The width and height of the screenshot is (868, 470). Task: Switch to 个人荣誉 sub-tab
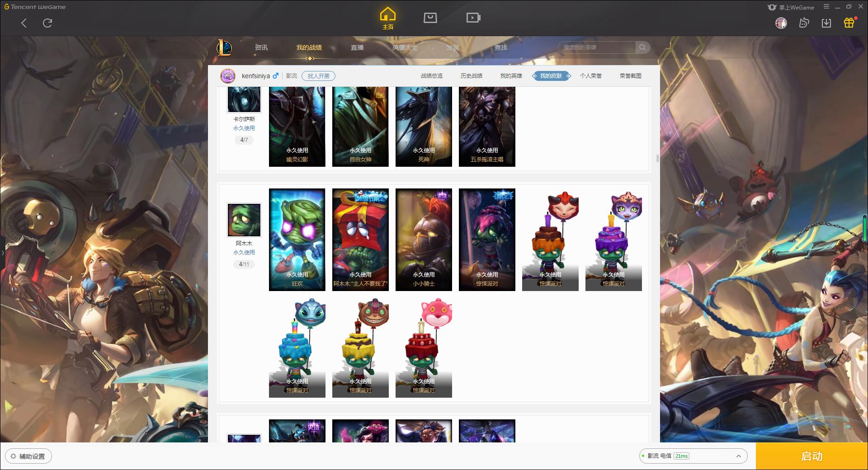click(591, 76)
